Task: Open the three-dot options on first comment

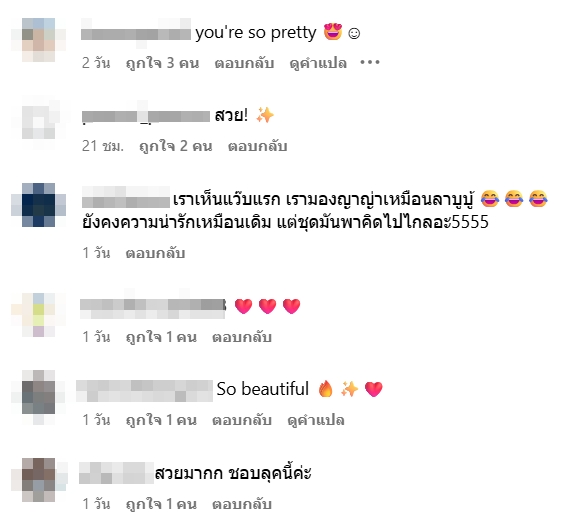Action: pyautogui.click(x=370, y=62)
